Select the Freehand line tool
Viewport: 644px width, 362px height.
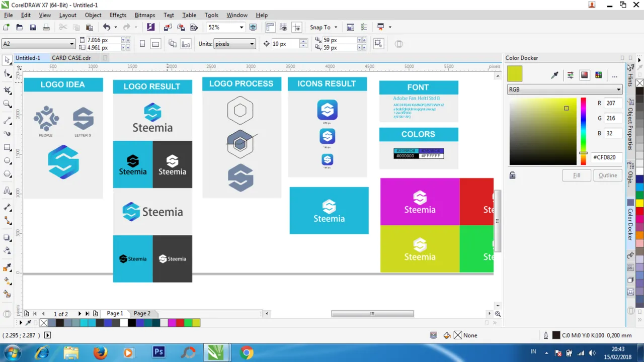tap(7, 121)
